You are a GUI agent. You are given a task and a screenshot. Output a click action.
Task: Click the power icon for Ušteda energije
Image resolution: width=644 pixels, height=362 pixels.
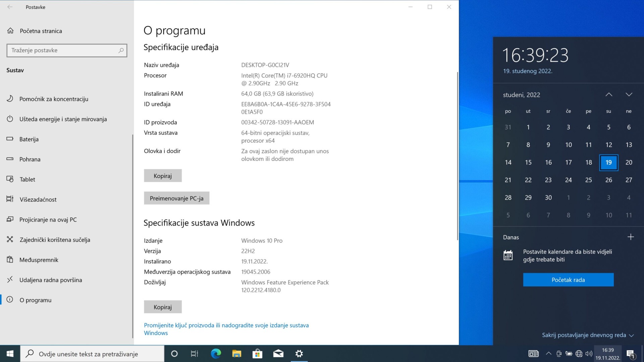10,119
